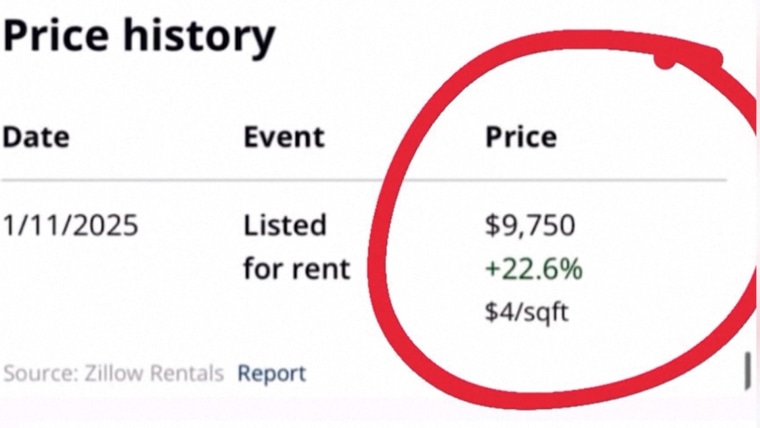This screenshot has height=428, width=760.
Task: Click the gray 'Source:' label
Action: click(x=39, y=374)
